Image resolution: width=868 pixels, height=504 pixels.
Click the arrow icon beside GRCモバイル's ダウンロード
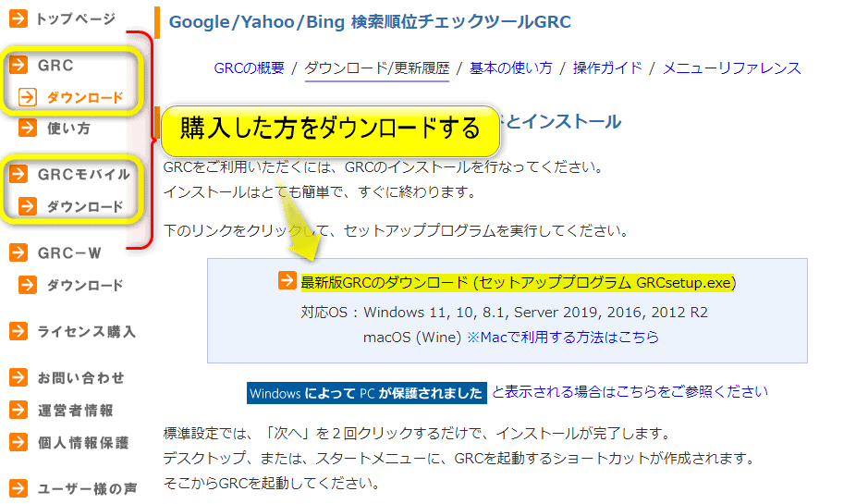tap(27, 206)
